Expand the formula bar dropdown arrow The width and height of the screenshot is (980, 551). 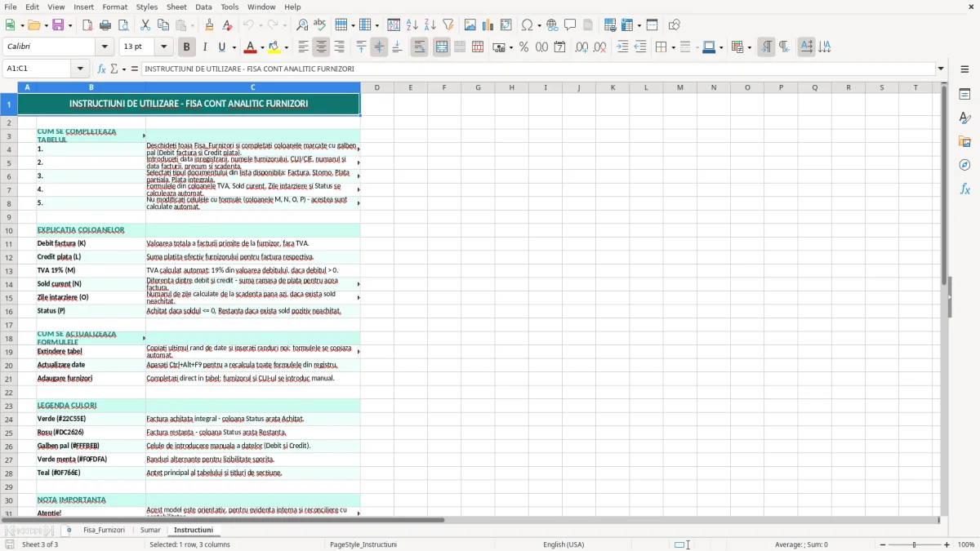pos(941,69)
